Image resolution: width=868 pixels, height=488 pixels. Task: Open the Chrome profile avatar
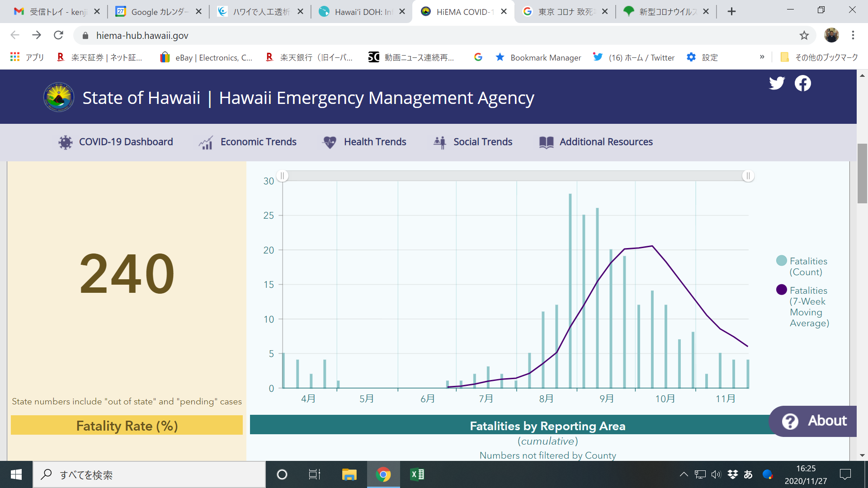click(831, 35)
